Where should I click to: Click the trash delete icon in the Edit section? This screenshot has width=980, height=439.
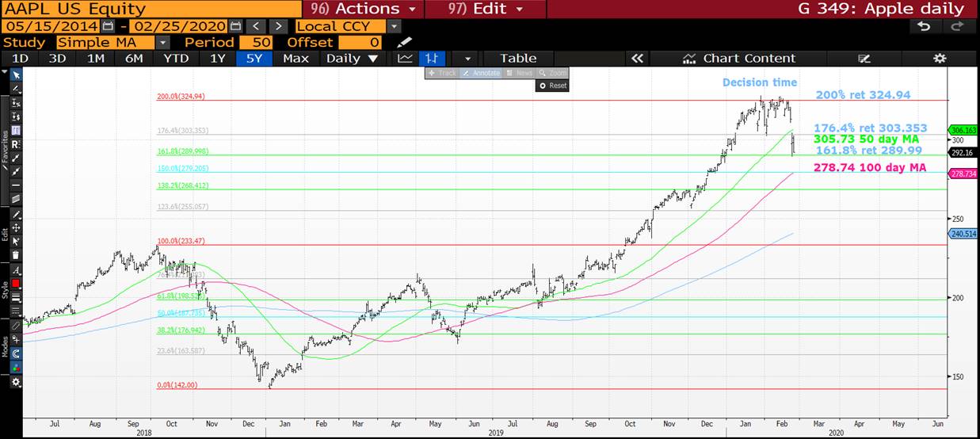tap(17, 254)
